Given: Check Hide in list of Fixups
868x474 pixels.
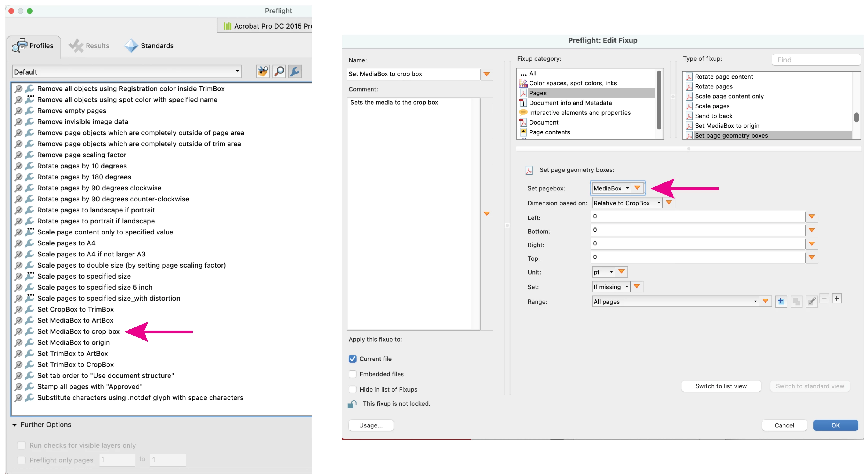Looking at the screenshot, I should point(353,389).
